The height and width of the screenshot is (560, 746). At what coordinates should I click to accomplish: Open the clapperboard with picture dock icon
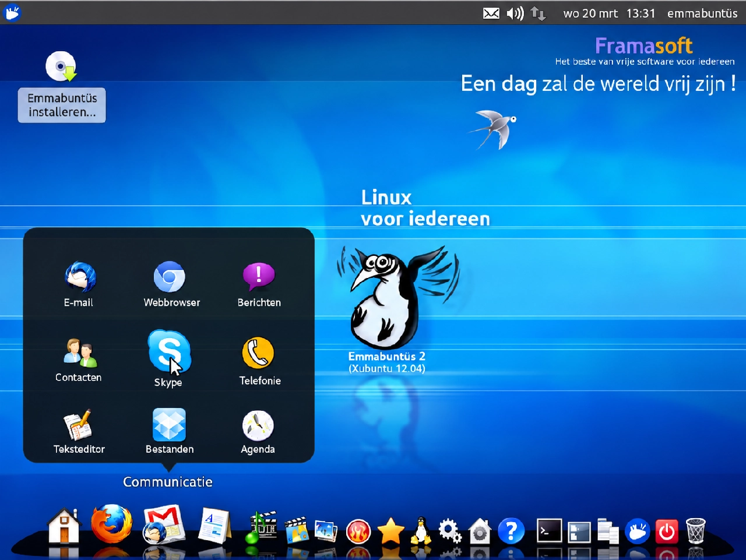tap(297, 530)
